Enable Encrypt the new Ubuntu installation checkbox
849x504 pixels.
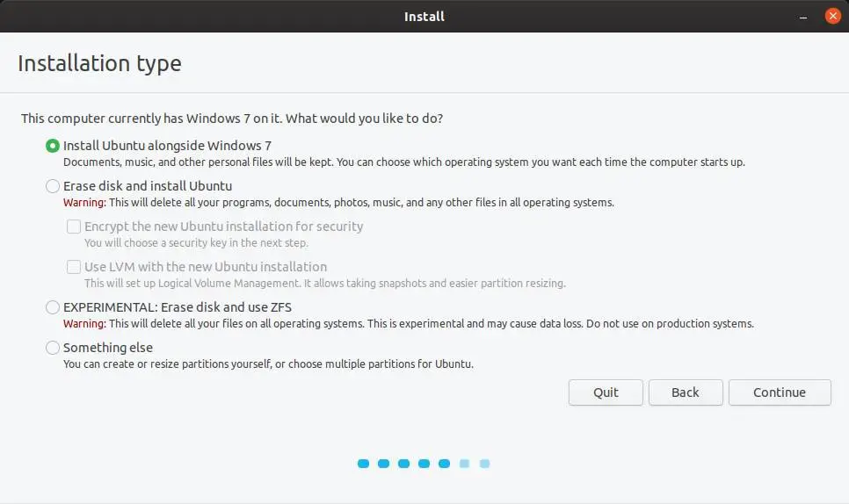(x=74, y=227)
